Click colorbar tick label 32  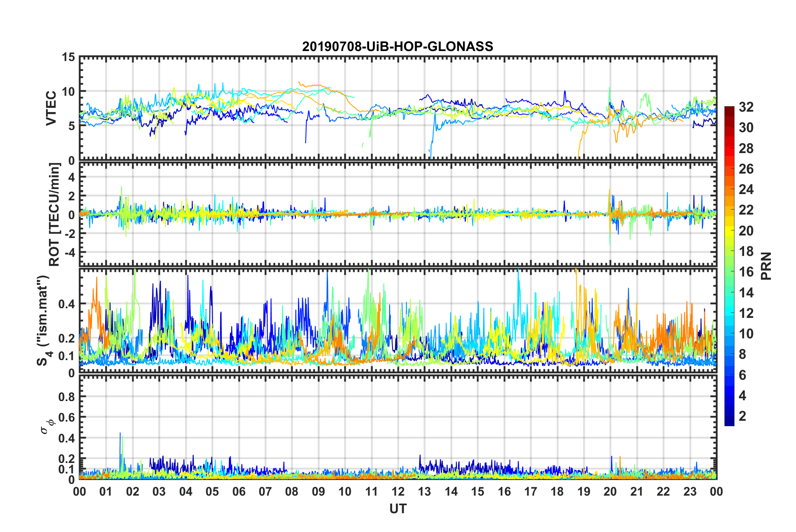[746, 107]
